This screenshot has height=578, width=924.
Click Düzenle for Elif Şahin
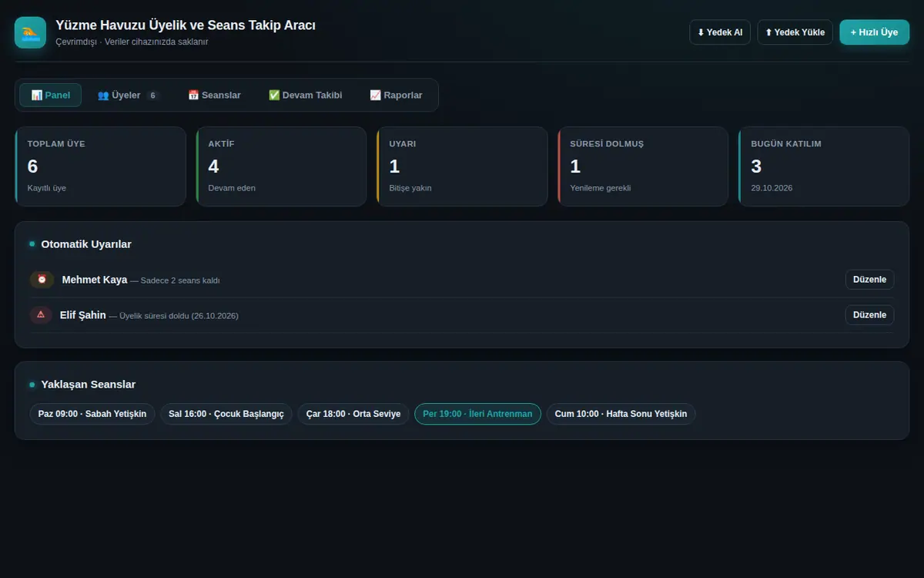click(870, 315)
